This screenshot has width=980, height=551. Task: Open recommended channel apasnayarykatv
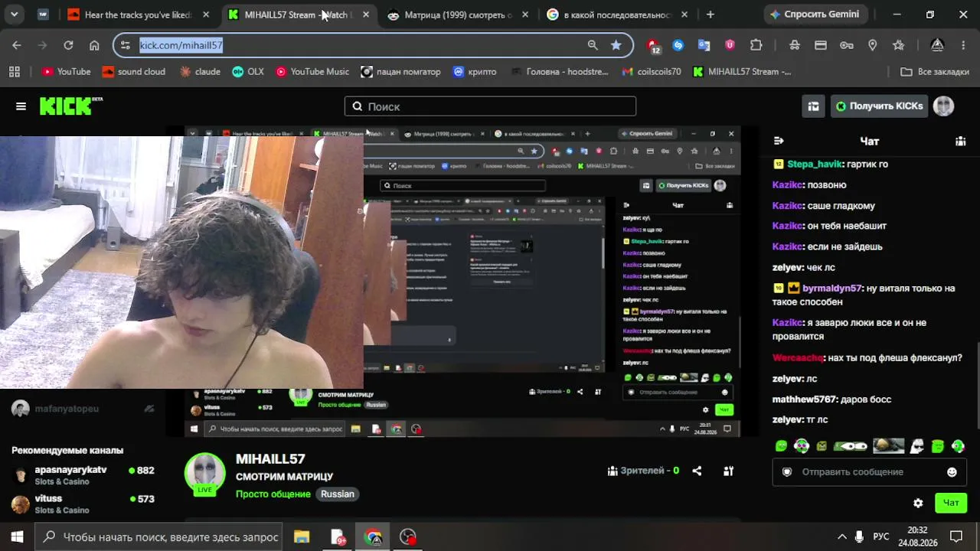(83, 475)
